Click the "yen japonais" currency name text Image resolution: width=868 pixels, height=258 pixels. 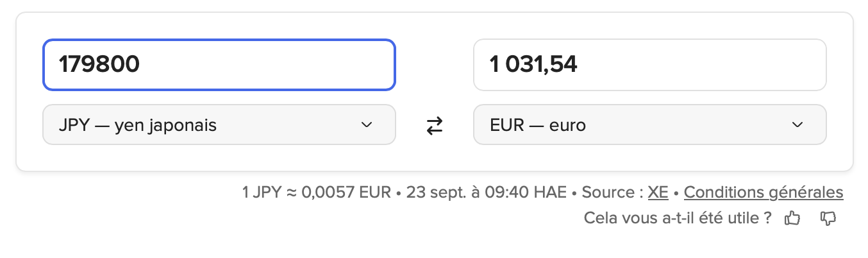pyautogui.click(x=165, y=126)
